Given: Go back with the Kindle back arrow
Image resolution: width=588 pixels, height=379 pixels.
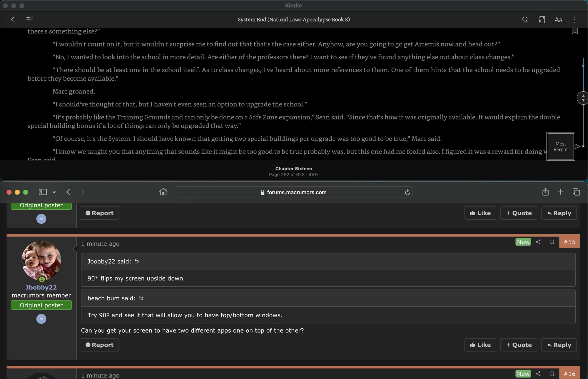Looking at the screenshot, I should coord(13,20).
